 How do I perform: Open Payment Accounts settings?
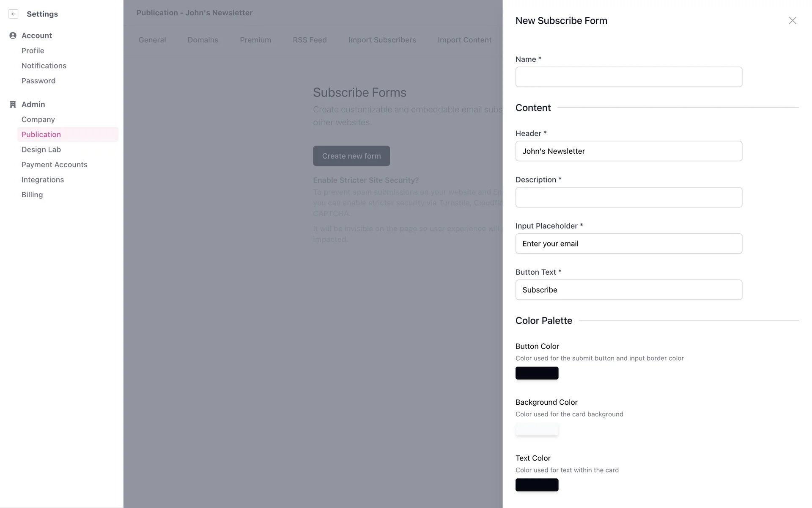click(54, 165)
